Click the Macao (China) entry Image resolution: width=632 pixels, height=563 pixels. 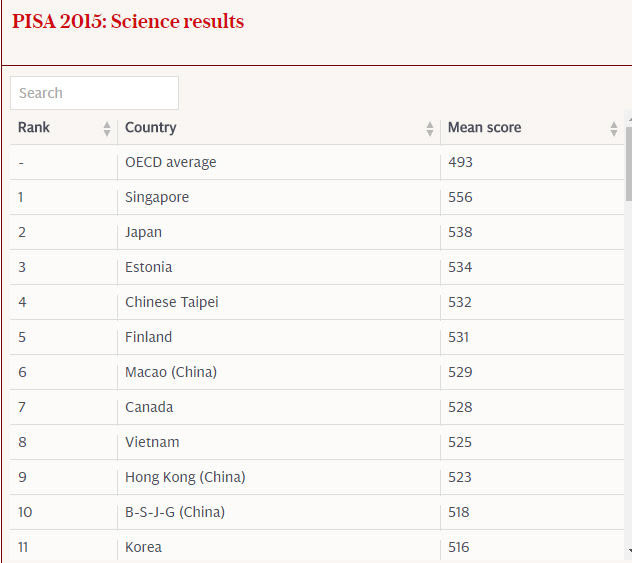pyautogui.click(x=171, y=372)
